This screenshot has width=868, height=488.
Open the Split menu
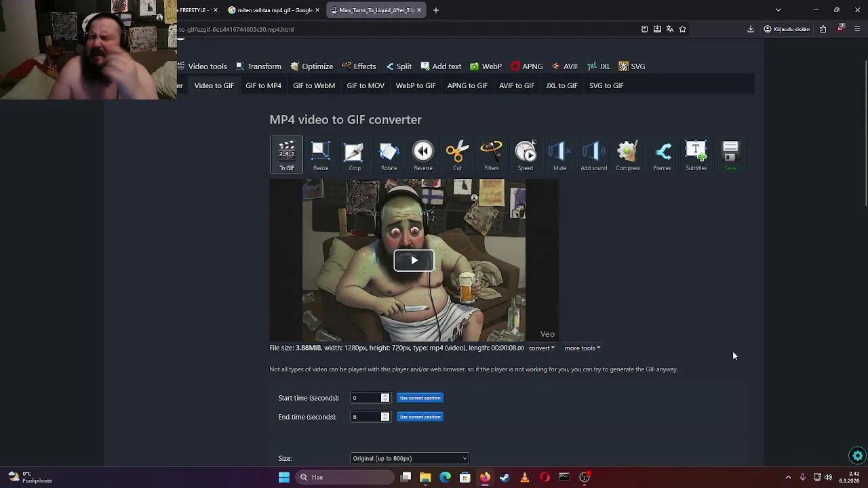click(399, 66)
